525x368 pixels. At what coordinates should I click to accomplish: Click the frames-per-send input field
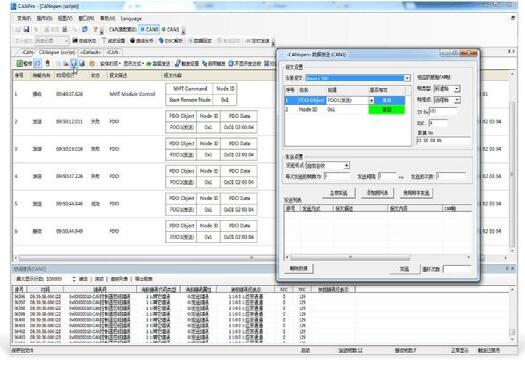click(337, 176)
